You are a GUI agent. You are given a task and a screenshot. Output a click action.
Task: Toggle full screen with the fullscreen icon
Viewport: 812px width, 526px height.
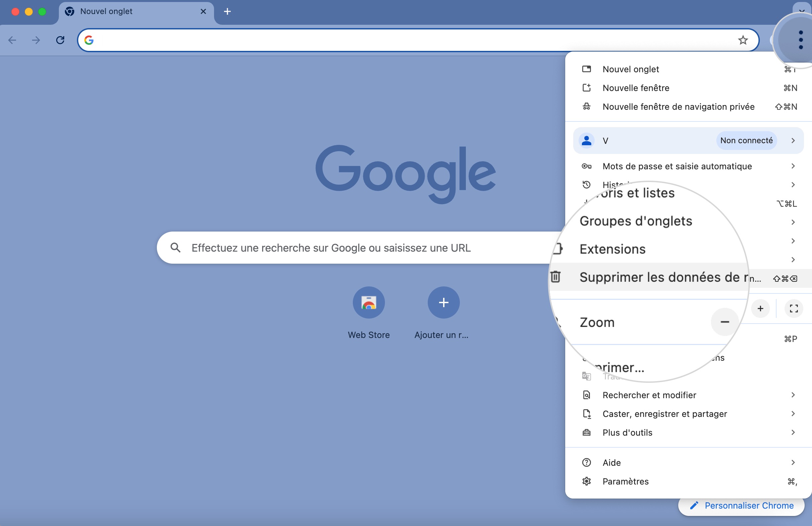794,309
